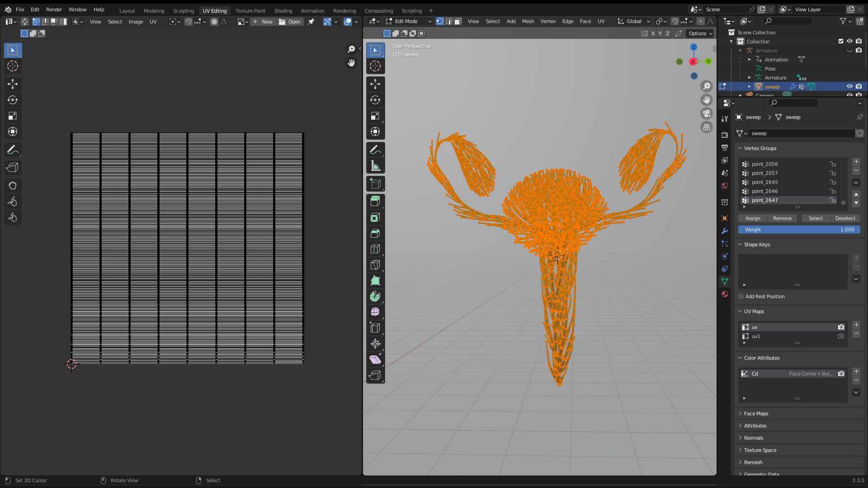Toggle lock on point_2056 vertex group
The image size is (868, 488).
(x=832, y=164)
